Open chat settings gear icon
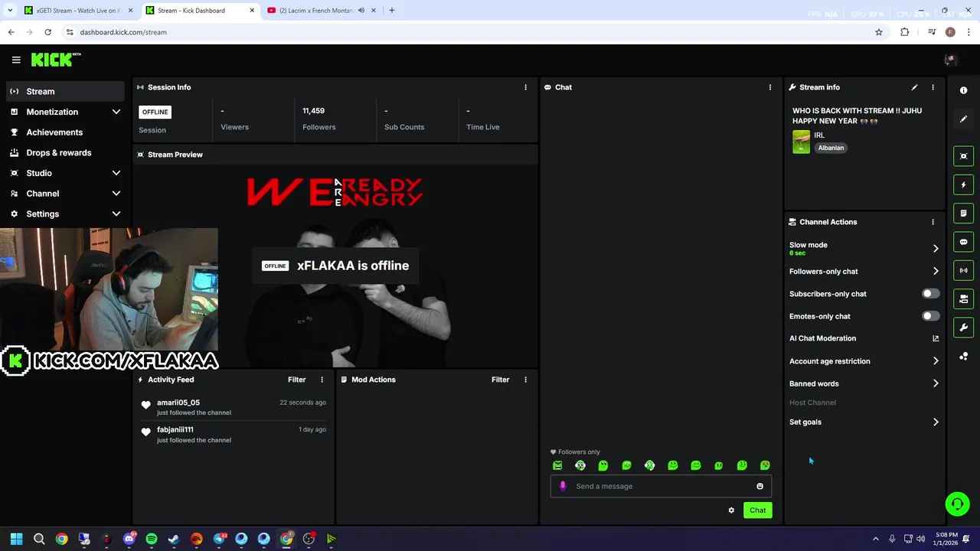This screenshot has height=551, width=980. (731, 510)
